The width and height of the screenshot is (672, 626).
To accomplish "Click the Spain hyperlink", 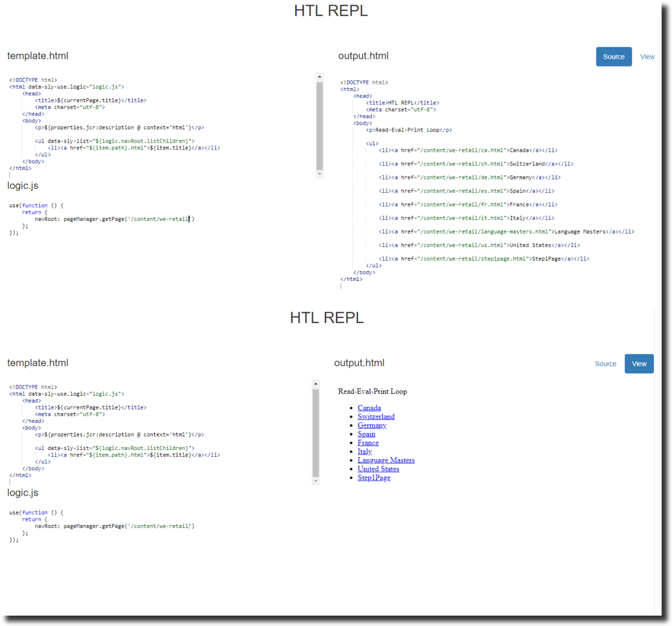I will 366,434.
